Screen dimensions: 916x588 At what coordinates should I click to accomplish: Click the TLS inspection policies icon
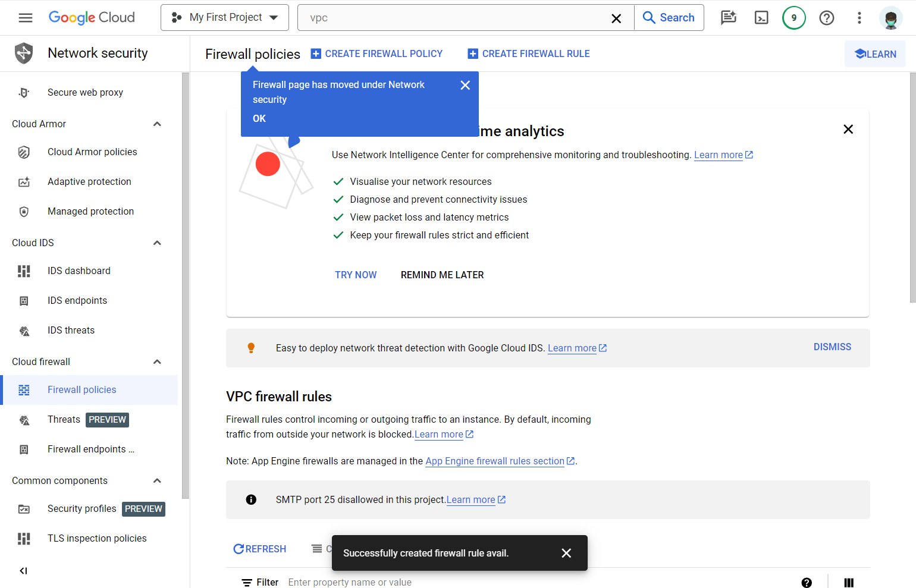click(x=24, y=539)
